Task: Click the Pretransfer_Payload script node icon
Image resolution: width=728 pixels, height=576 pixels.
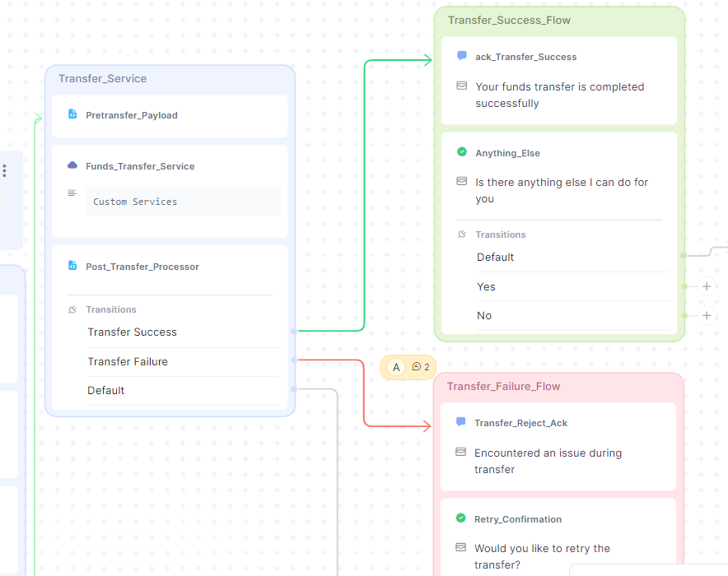Action: click(72, 115)
